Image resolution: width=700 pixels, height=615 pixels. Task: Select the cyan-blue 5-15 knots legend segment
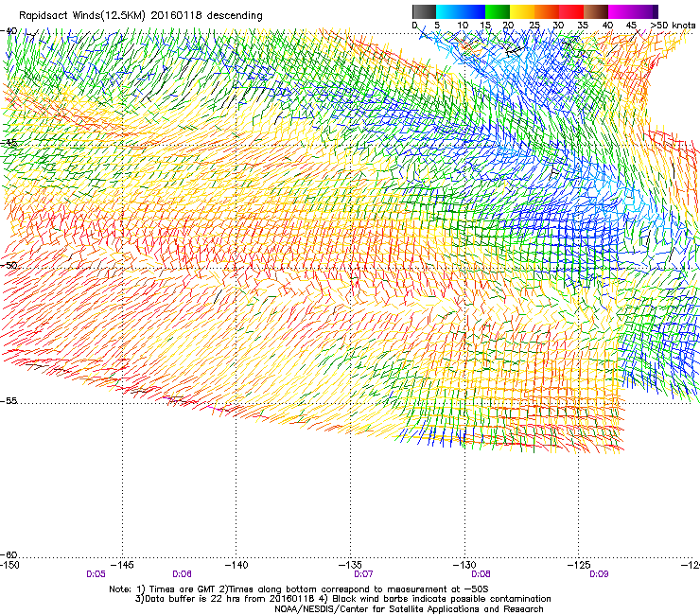[x=461, y=11]
